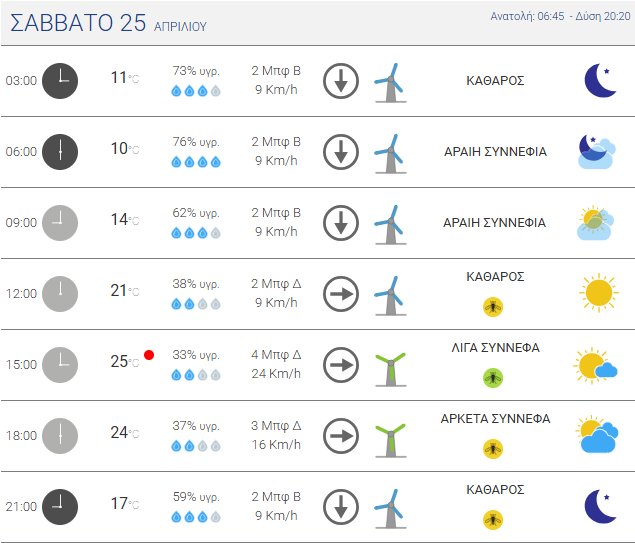Click the sun icon at 12:00
Viewport: 635px width, 543px height.
click(598, 292)
